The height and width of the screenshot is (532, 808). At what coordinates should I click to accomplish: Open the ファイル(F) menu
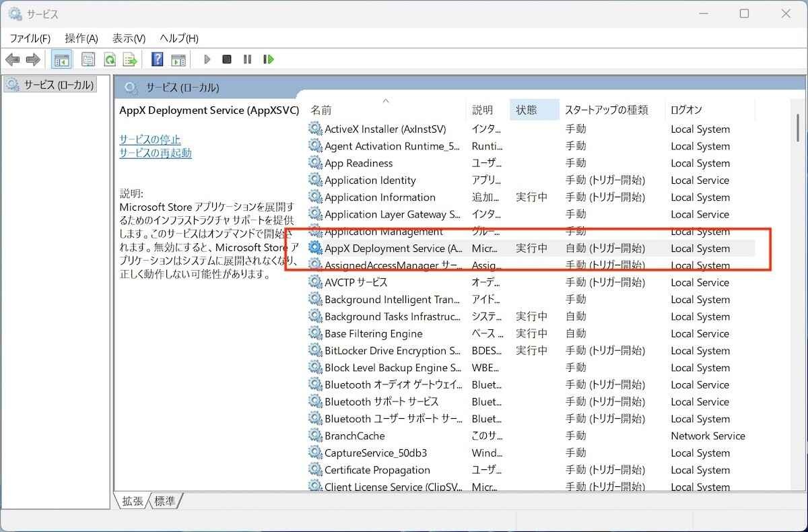point(30,38)
